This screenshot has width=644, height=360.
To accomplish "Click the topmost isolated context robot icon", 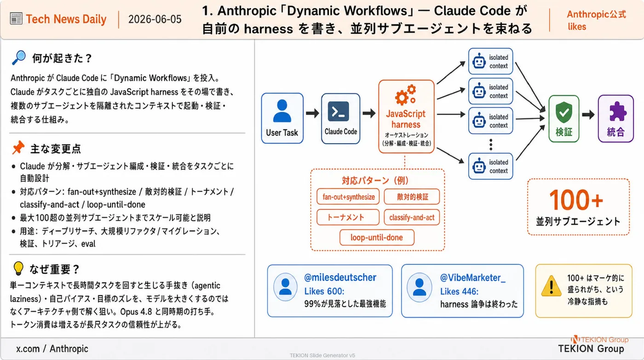I will click(479, 61).
